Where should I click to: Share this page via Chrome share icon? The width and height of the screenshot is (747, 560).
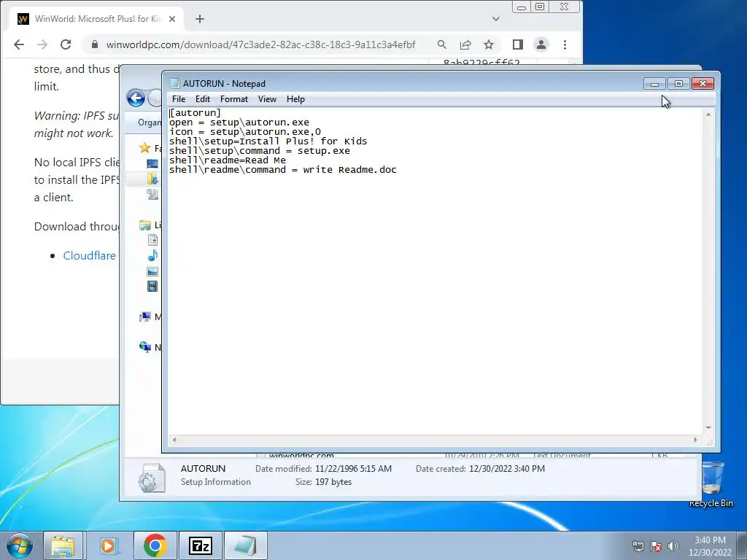[x=465, y=44]
